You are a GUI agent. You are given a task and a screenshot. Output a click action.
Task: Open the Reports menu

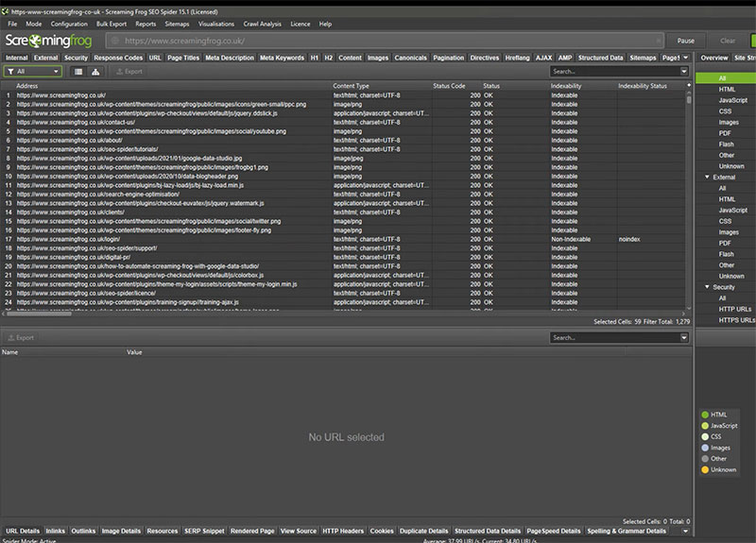pyautogui.click(x=146, y=24)
